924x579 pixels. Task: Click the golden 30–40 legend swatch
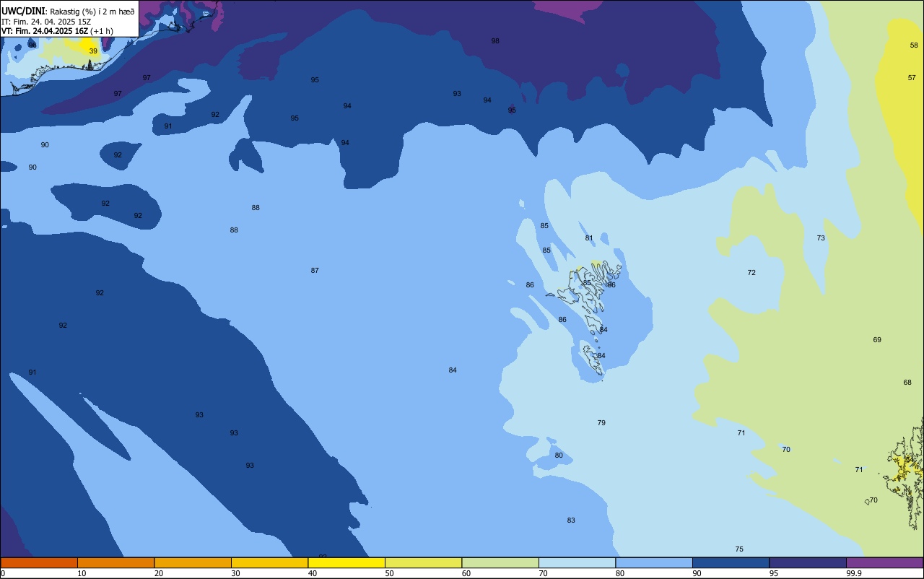pyautogui.click(x=269, y=562)
